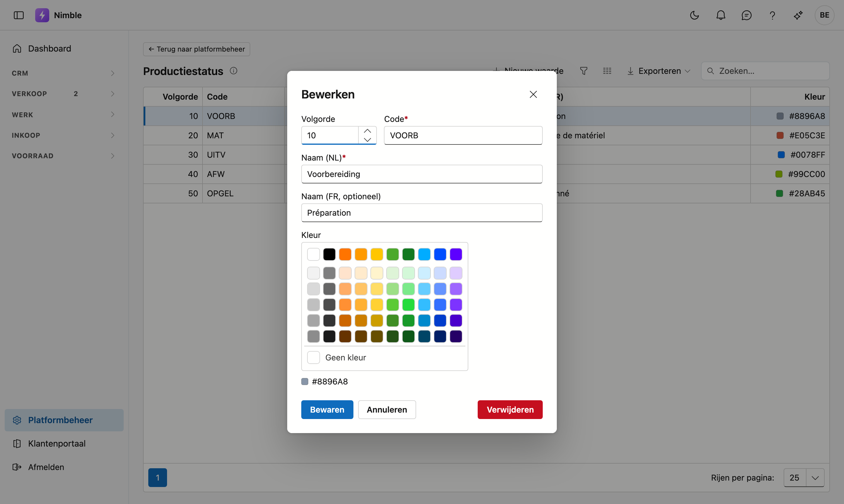
Task: Click the Naam (FR, optioneel) input field
Action: pyautogui.click(x=422, y=213)
